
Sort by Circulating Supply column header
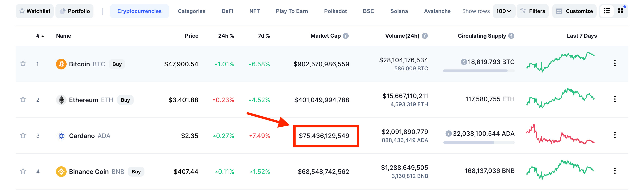tap(482, 36)
